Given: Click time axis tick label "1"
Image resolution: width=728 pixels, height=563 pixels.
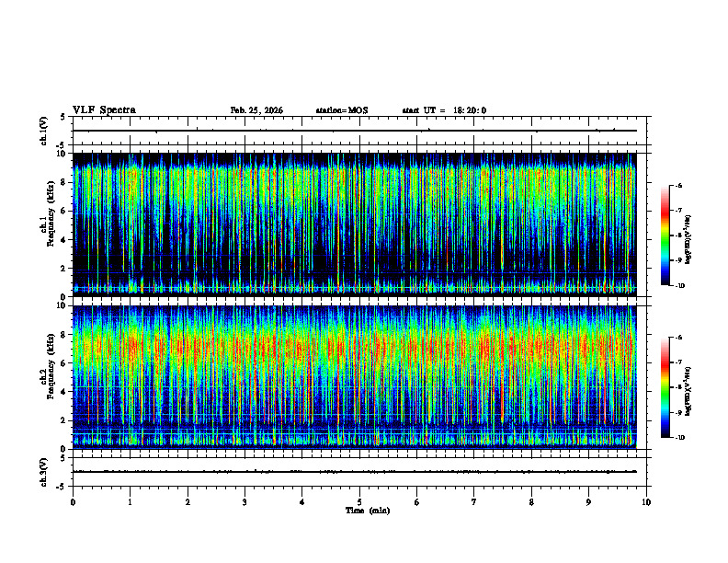Looking at the screenshot, I should pos(130,502).
